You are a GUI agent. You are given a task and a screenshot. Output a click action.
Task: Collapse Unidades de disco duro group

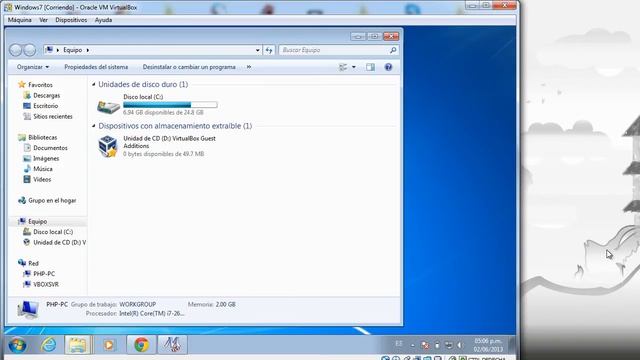click(x=94, y=84)
